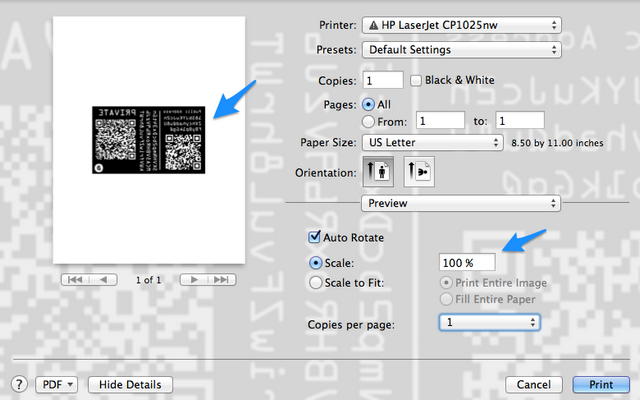
Task: Click the printer warning icon
Action: point(373,25)
